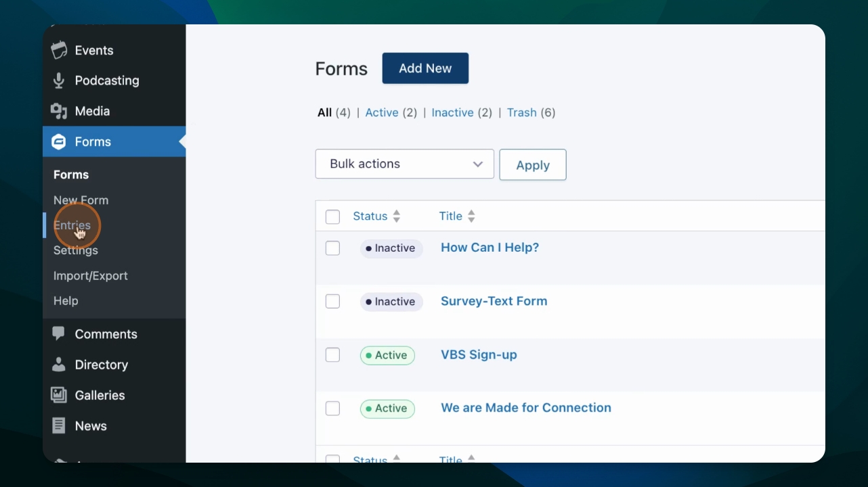Open the We are Made for Connection form
This screenshot has height=487, width=868.
(x=526, y=408)
